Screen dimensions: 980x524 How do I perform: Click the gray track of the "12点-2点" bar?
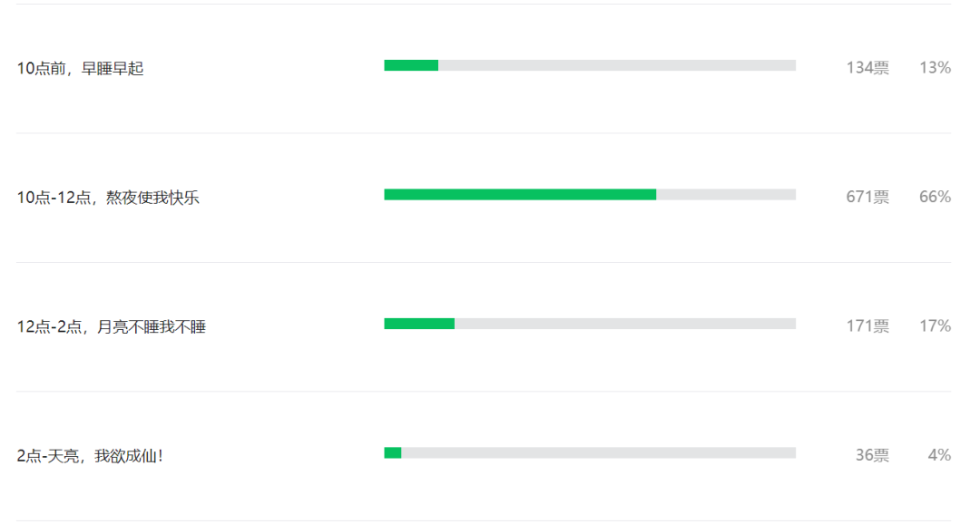click(x=625, y=324)
